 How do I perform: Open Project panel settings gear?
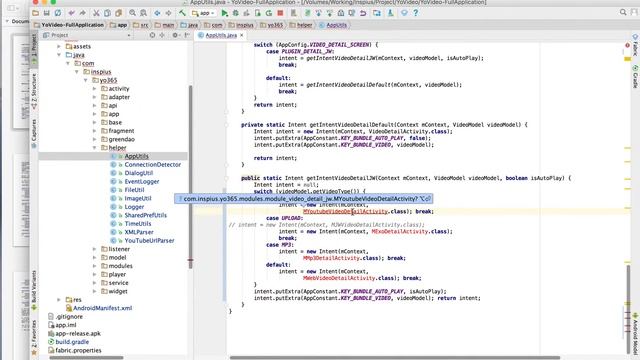(x=175, y=35)
